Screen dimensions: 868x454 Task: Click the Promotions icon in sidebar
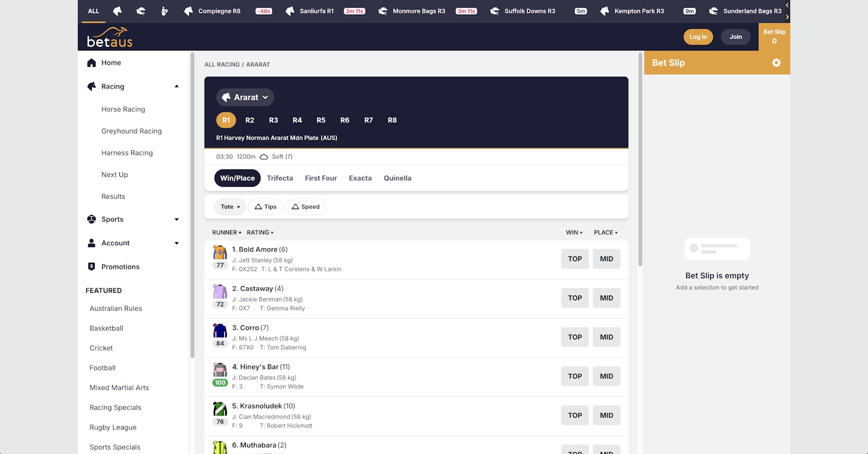(92, 267)
